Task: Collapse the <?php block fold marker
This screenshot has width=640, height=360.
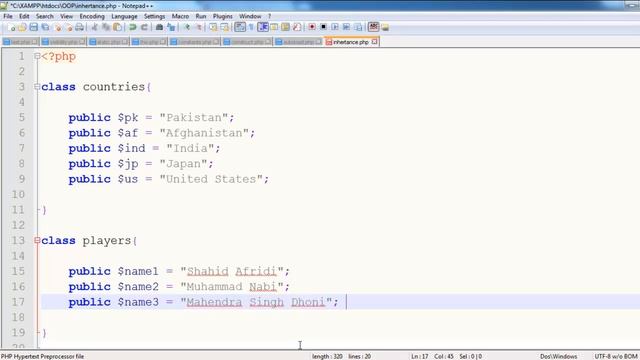Action: [x=37, y=56]
